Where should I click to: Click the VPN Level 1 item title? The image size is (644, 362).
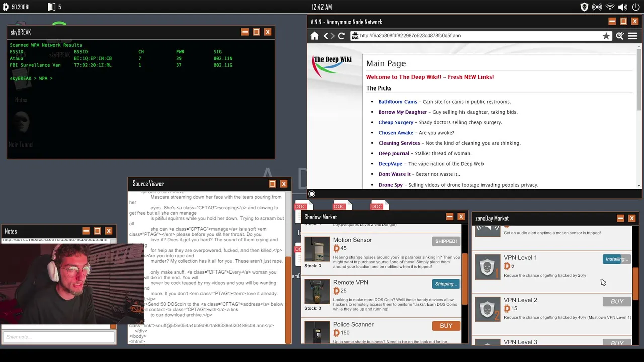point(520,258)
